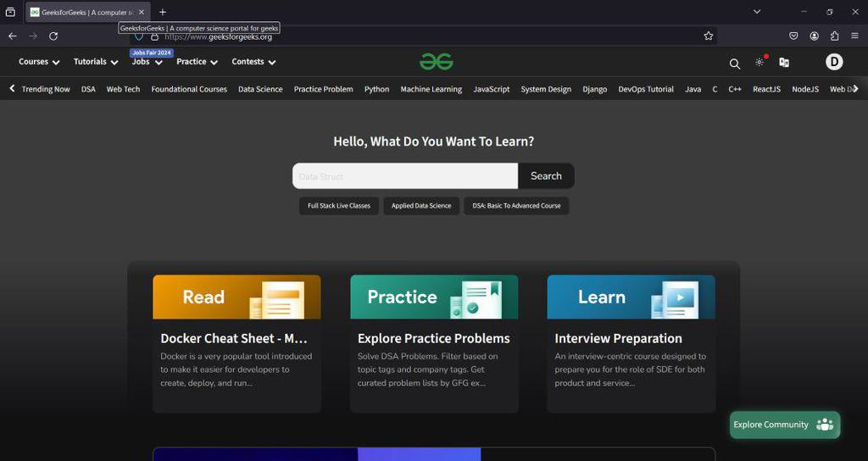Open the Pocket save icon
The height and width of the screenshot is (461, 868).
click(793, 36)
